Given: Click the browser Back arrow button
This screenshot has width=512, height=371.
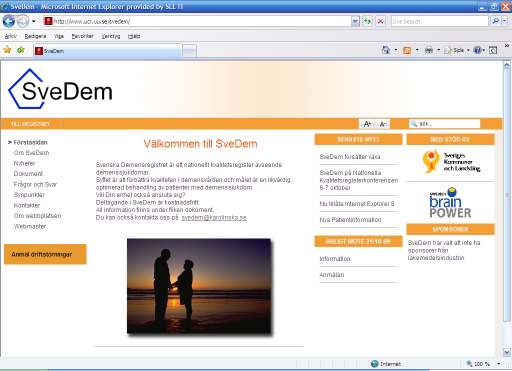Looking at the screenshot, I should click(x=9, y=21).
